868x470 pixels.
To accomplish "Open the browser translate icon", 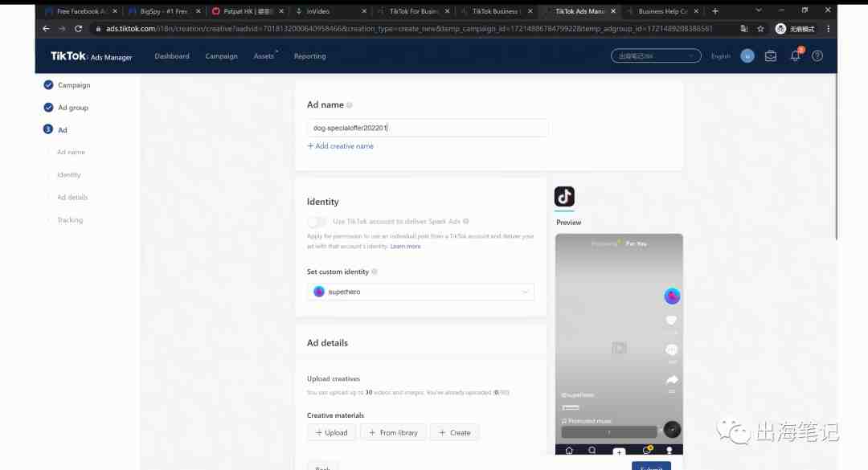I will pyautogui.click(x=744, y=29).
